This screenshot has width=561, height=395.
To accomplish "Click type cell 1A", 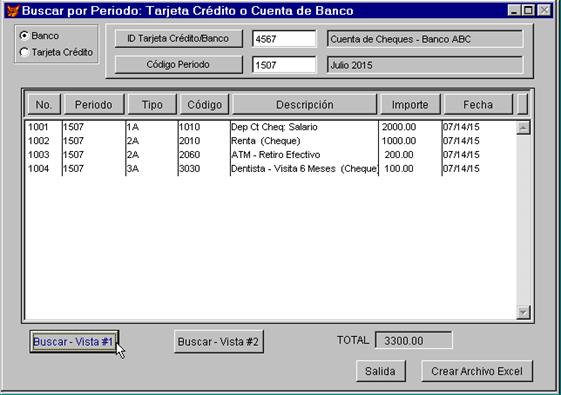I will tap(133, 127).
